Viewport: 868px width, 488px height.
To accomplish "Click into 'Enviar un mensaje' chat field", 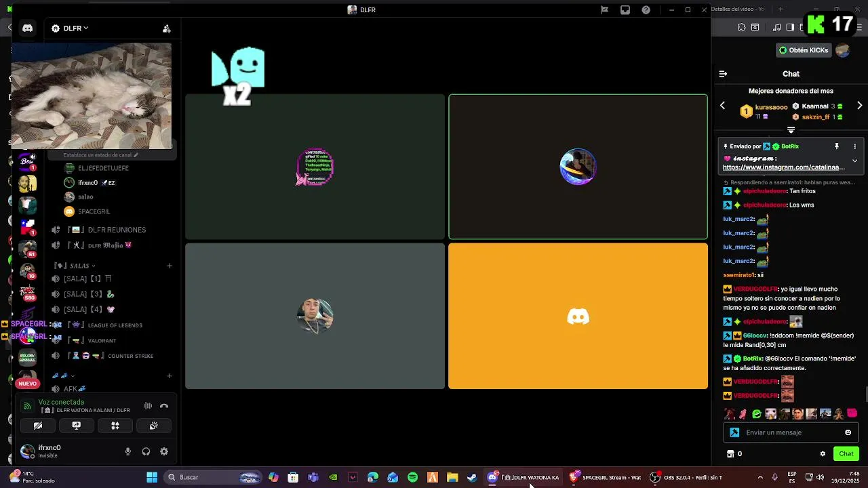I will (790, 432).
